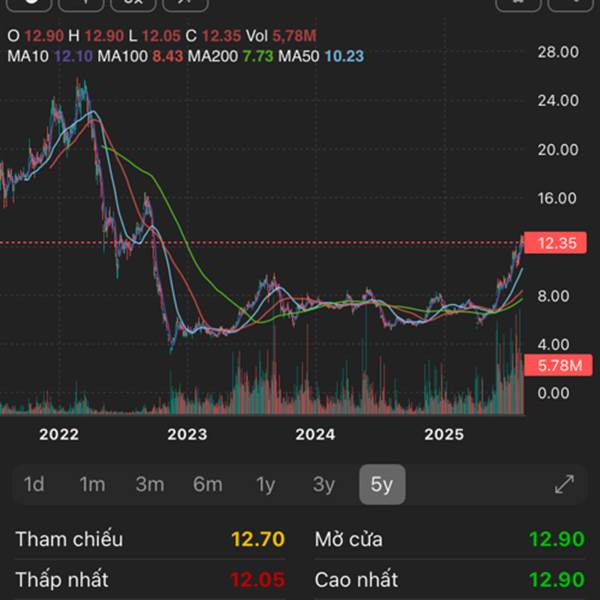Image resolution: width=600 pixels, height=600 pixels.
Task: Tap the 4.00 price axis label
Action: point(553,344)
